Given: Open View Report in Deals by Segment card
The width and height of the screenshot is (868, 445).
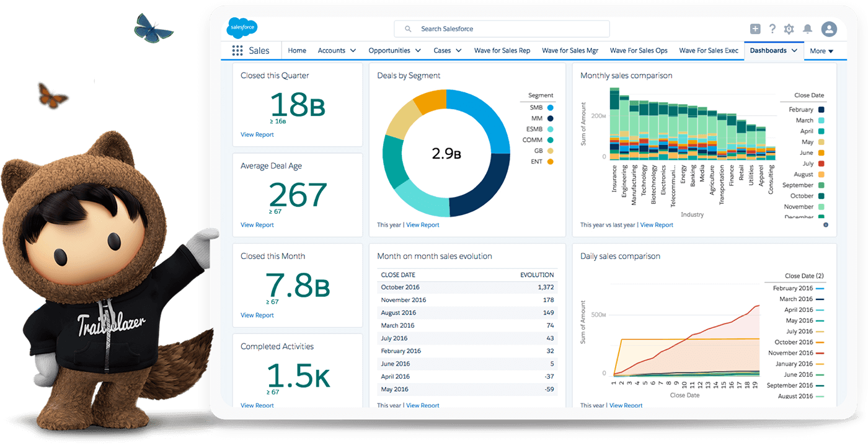Looking at the screenshot, I should (x=423, y=225).
